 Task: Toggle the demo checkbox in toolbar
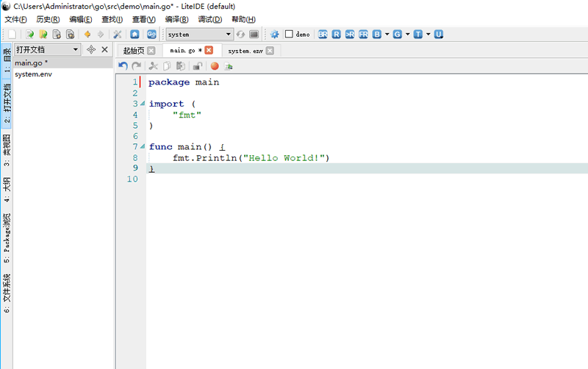pyautogui.click(x=289, y=35)
